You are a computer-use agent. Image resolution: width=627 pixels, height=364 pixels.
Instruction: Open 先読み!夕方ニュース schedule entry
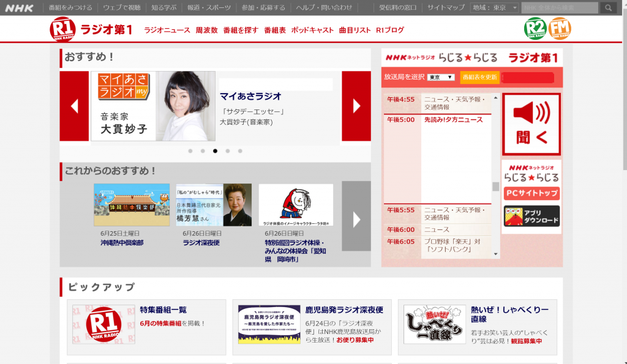point(454,119)
